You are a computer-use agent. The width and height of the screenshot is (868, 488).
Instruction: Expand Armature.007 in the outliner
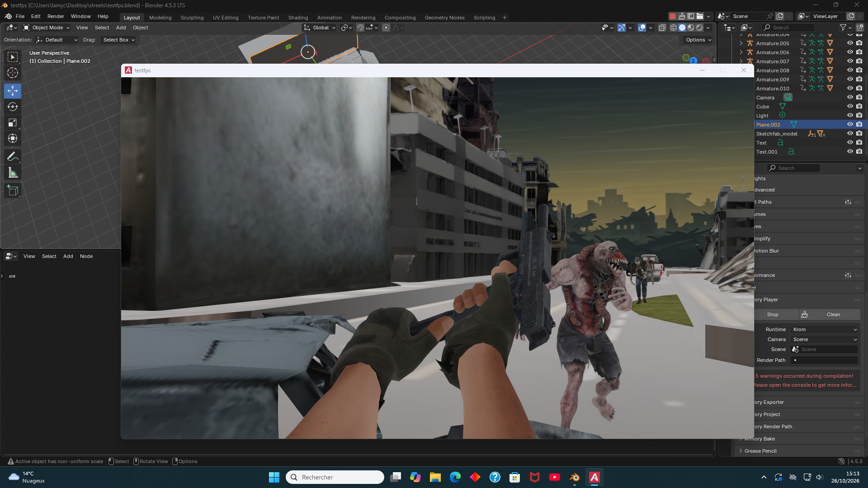pyautogui.click(x=741, y=61)
